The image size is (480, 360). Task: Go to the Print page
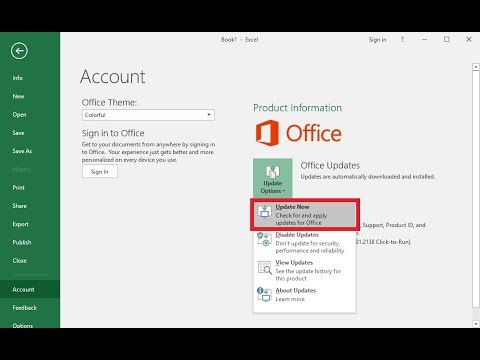click(19, 188)
